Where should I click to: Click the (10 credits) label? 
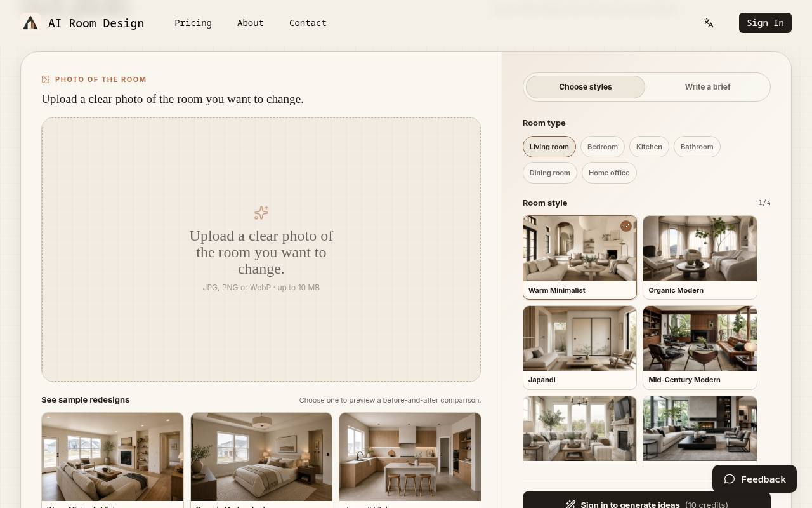[x=707, y=505]
